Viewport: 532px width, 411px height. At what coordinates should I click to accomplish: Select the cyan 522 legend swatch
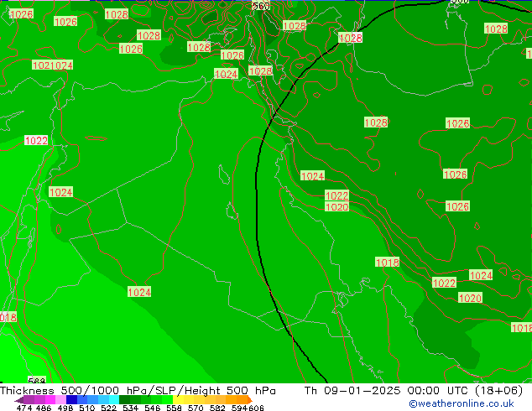pos(114,399)
